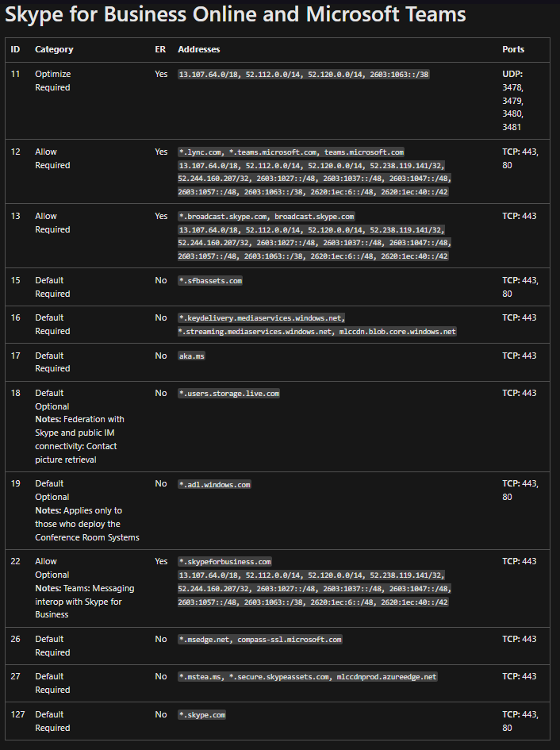Click the "Skype for Business Online and Microsoft Teams" heading
This screenshot has width=560, height=750.
236,15
